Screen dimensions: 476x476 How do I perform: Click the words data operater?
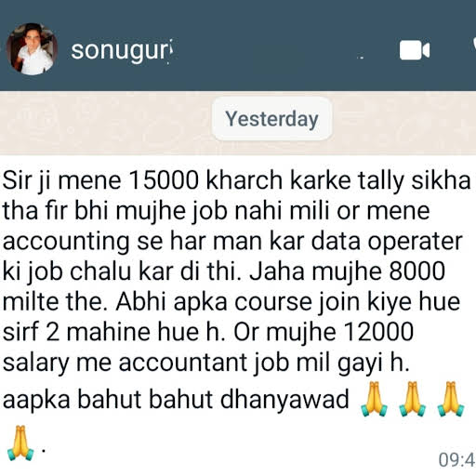point(387,242)
